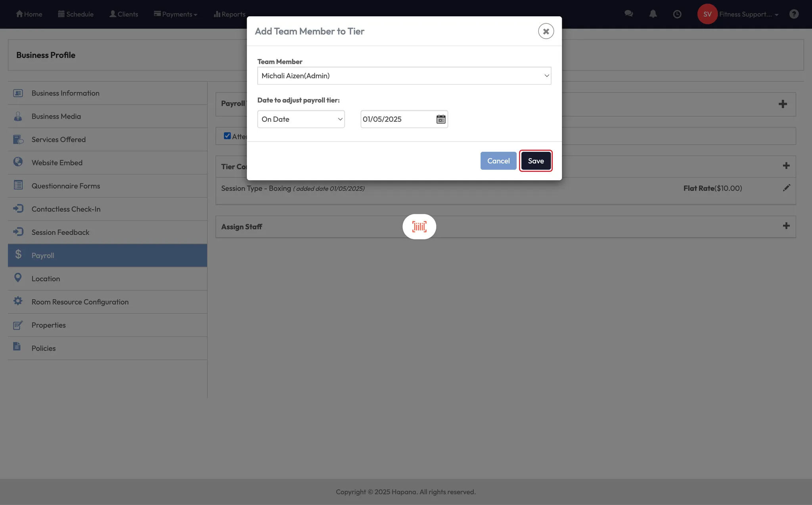Toggle the checked Atten checkbox
Screen dimensions: 812x505
pos(227,136)
